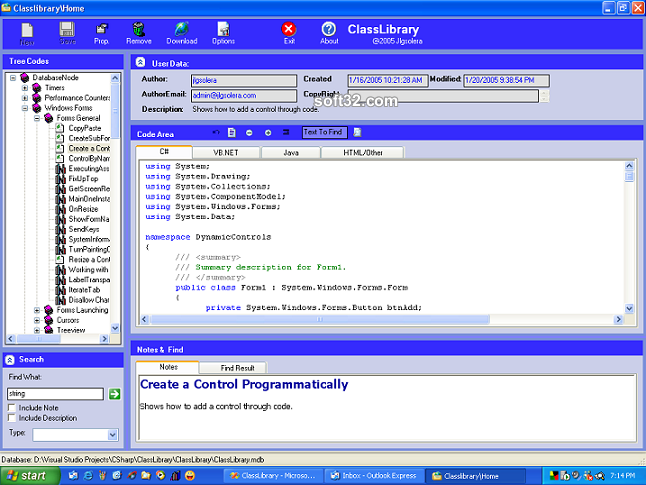This screenshot has width=646, height=485.
Task: Switch to the HTML/Other code tab
Action: (363, 152)
